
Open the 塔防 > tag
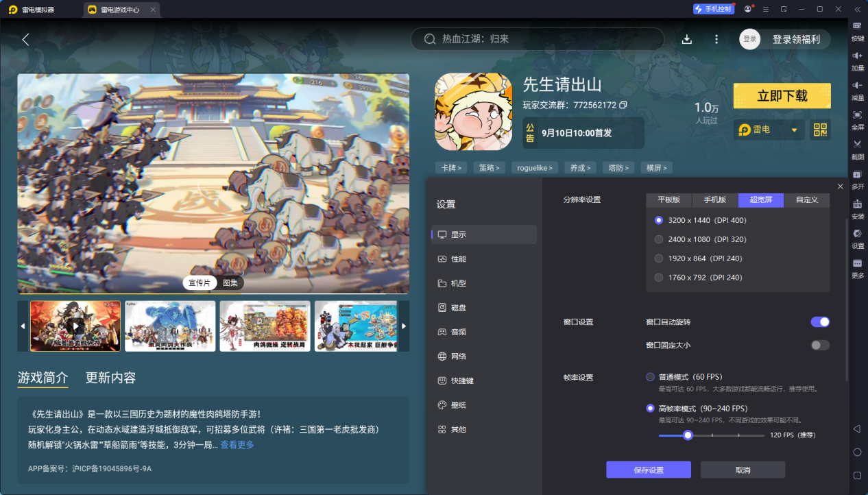pyautogui.click(x=618, y=167)
